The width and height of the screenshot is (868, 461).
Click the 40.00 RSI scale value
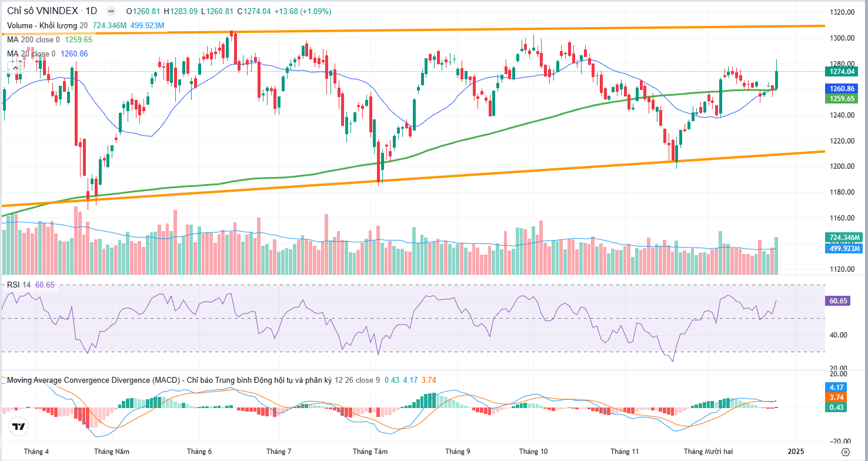tap(837, 335)
